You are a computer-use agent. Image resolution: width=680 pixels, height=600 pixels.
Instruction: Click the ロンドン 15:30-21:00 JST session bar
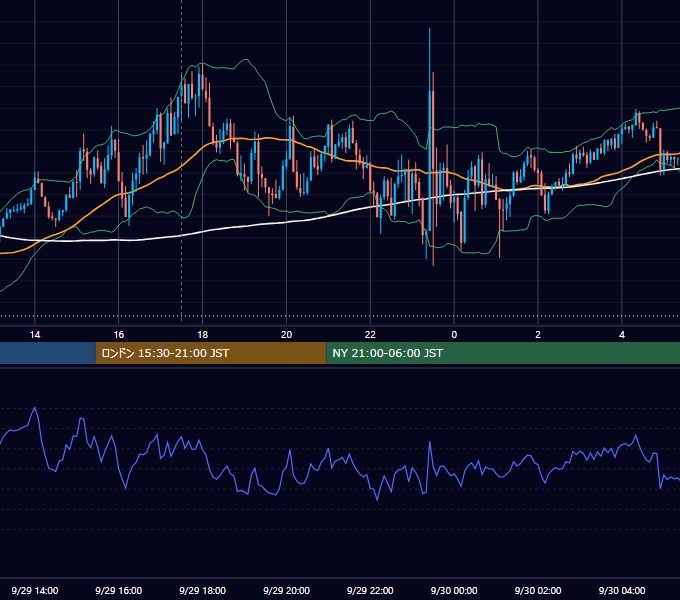pos(211,353)
